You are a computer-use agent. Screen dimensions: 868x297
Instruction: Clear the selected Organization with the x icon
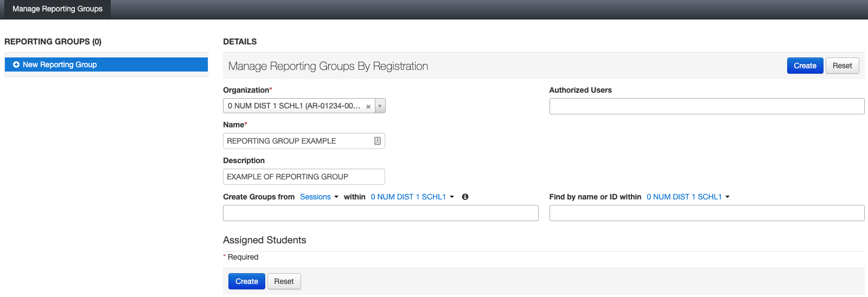pos(368,107)
